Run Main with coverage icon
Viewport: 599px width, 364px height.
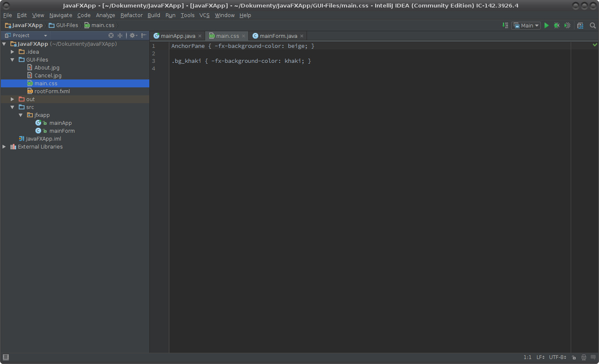(567, 25)
